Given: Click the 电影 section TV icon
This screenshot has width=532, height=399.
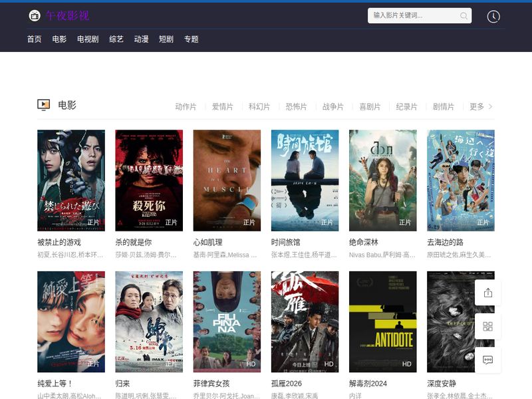Looking at the screenshot, I should 44,105.
